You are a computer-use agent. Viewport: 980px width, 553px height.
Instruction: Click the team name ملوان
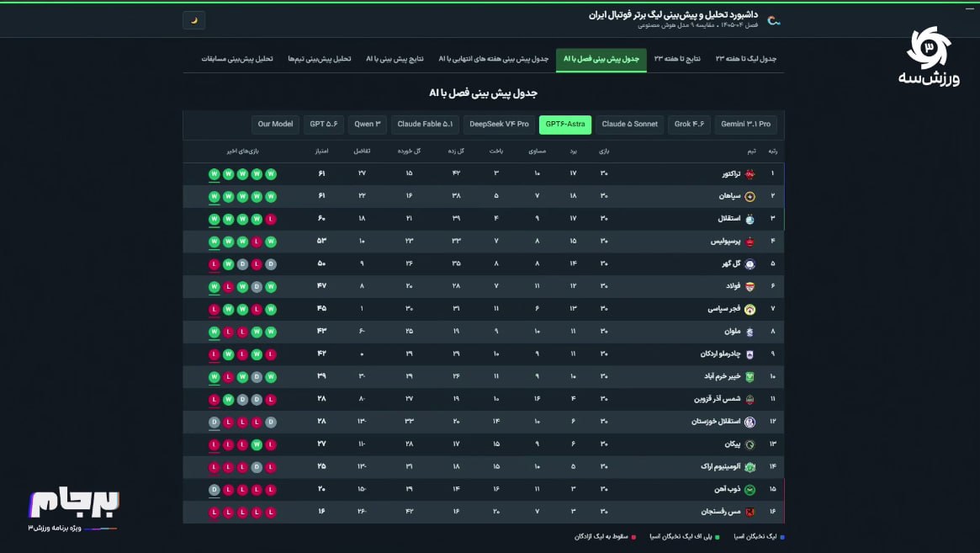coord(733,332)
